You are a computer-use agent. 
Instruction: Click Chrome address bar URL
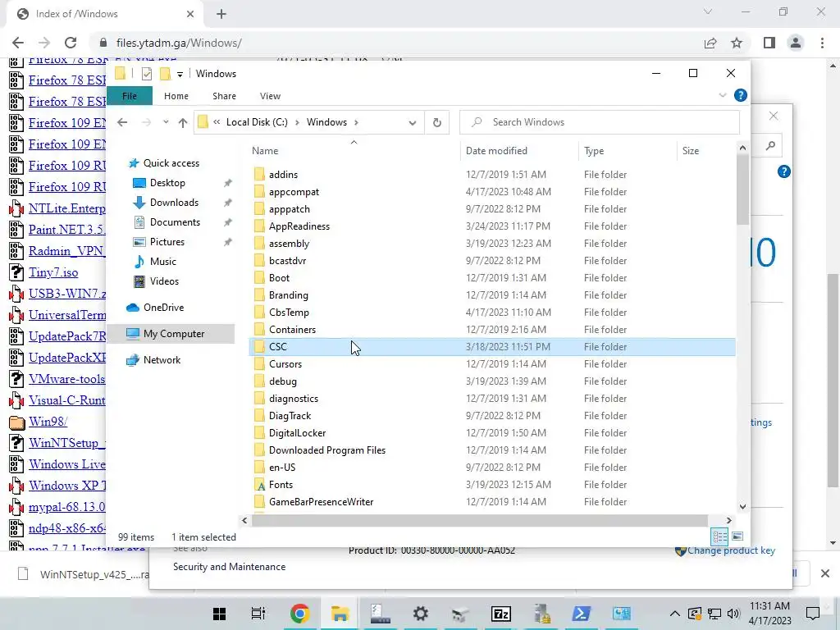click(x=179, y=43)
